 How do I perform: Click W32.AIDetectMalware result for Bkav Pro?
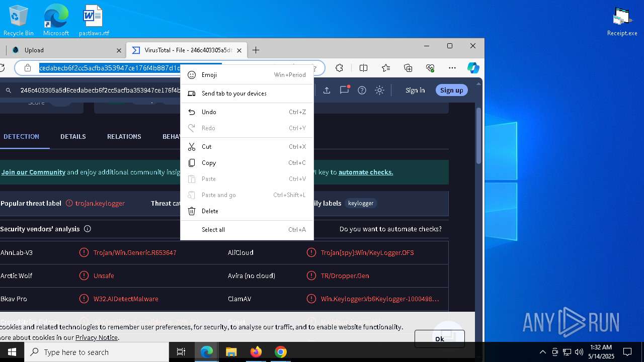point(126,299)
